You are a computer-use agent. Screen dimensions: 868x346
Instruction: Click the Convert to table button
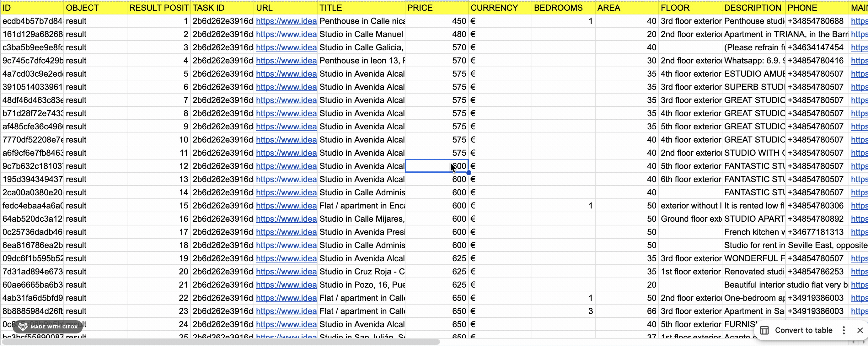[x=805, y=330]
